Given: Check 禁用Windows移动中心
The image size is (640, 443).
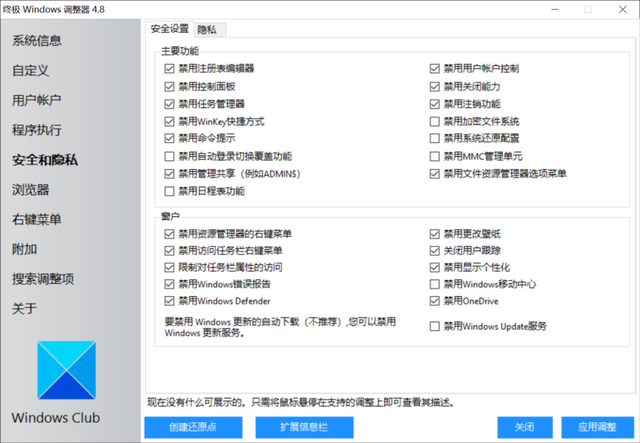Looking at the screenshot, I should 435,284.
